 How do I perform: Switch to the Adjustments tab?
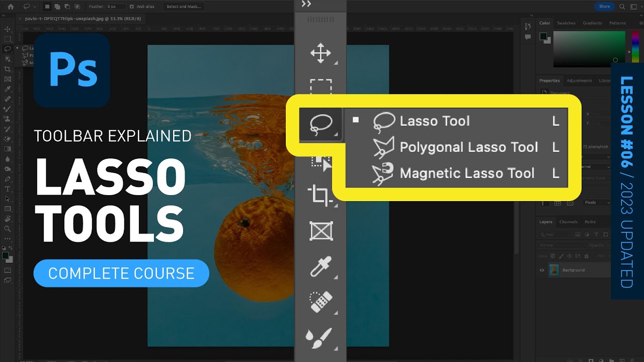click(x=579, y=80)
